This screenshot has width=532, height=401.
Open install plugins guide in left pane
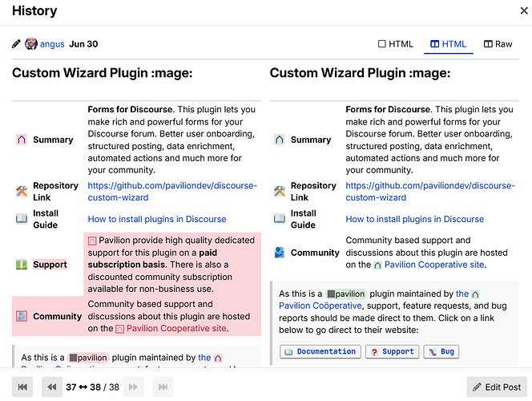[157, 219]
